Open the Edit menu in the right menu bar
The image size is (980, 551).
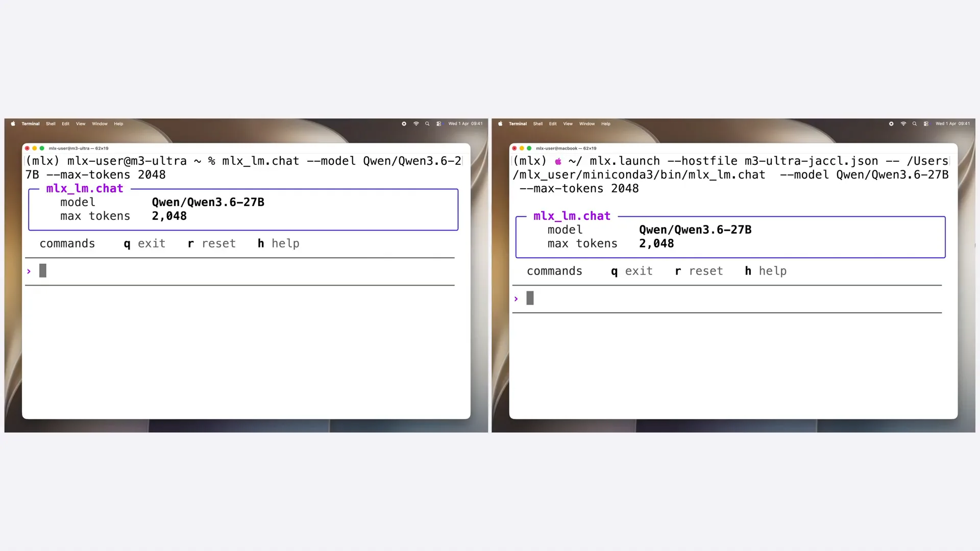click(x=553, y=123)
